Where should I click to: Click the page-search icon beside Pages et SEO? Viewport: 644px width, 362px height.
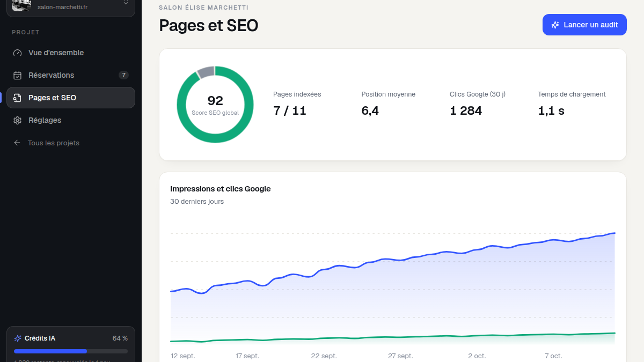[18, 98]
